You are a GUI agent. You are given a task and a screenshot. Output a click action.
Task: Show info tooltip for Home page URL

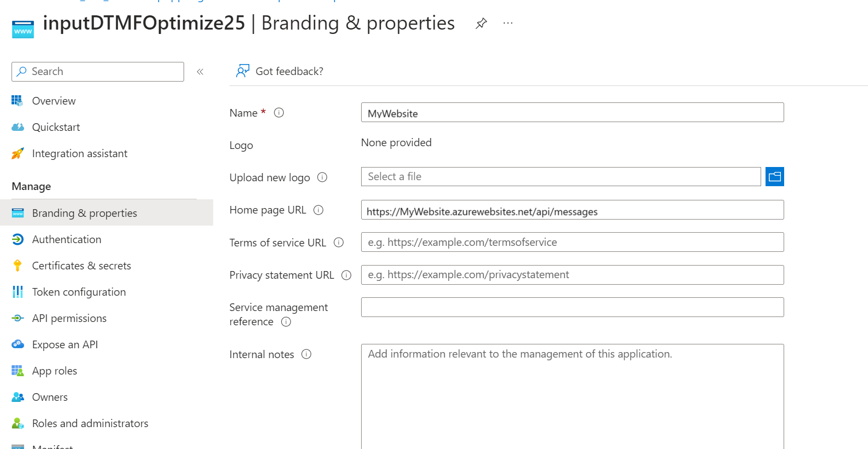point(318,210)
